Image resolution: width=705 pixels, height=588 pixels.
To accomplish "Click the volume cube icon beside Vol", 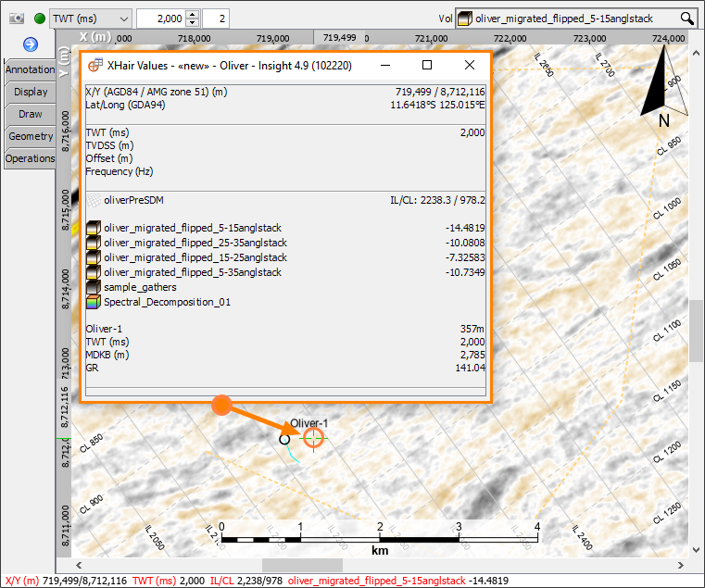I will click(x=465, y=19).
